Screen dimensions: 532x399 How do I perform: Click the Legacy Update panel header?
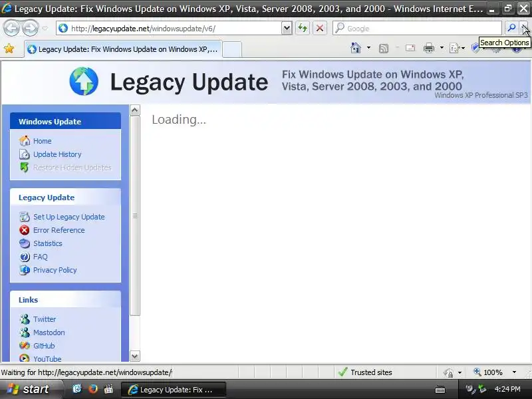click(65, 197)
